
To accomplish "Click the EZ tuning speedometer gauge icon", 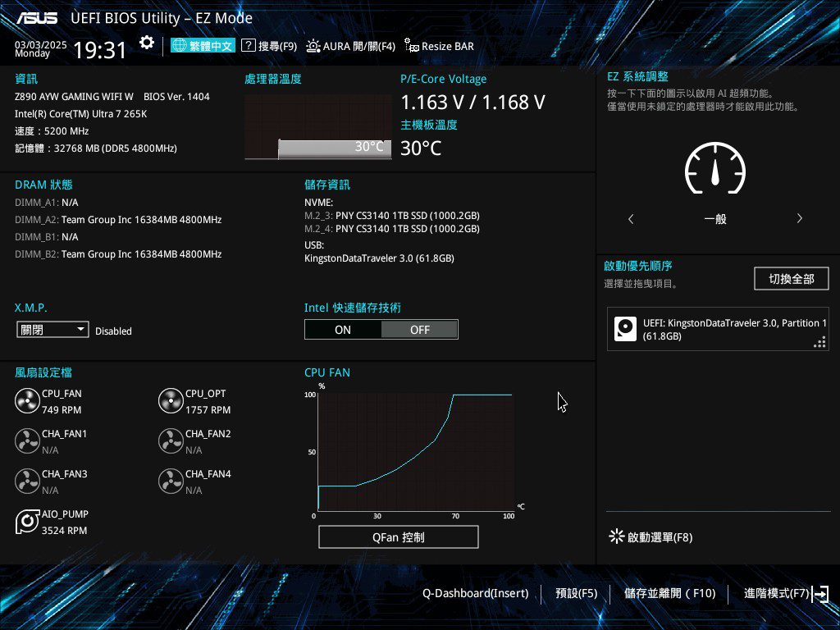I will (715, 168).
